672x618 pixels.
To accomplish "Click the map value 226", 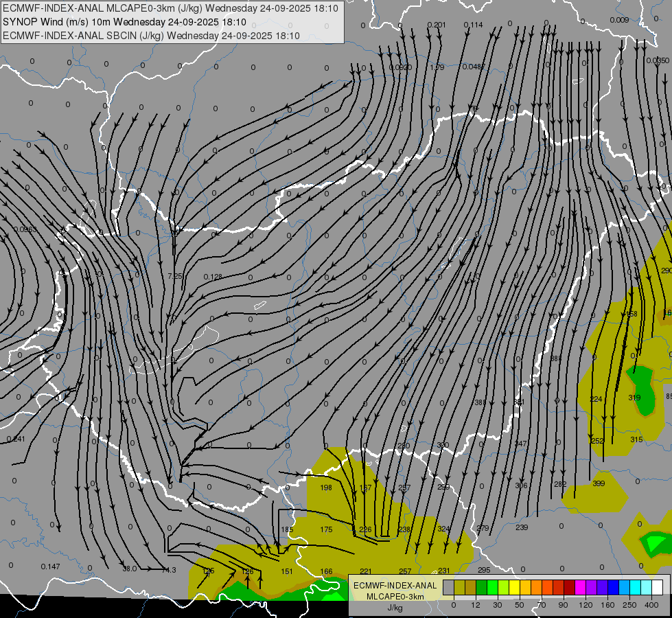I will click(x=365, y=529).
